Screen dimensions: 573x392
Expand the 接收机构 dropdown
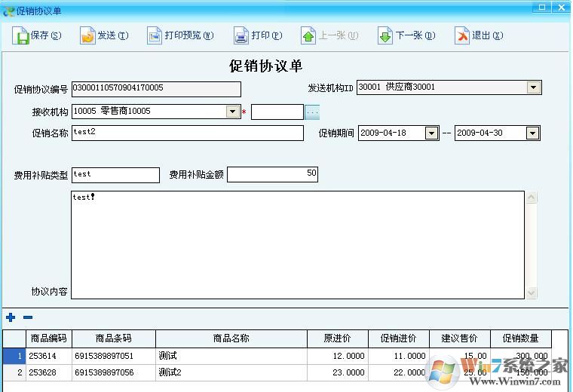click(232, 112)
